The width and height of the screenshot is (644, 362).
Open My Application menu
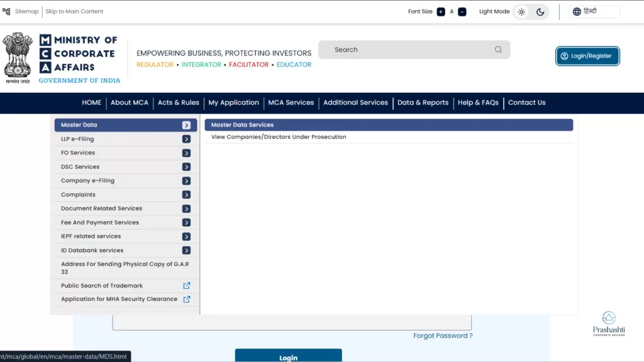pos(234,102)
